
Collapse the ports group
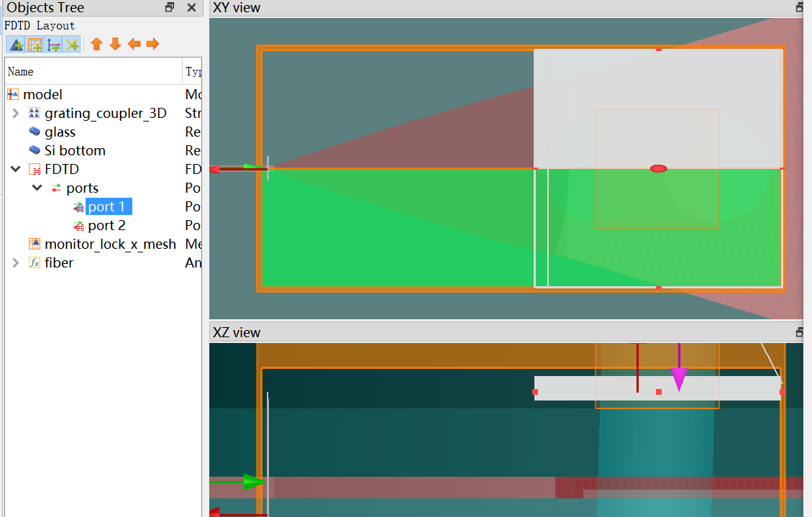pos(37,188)
